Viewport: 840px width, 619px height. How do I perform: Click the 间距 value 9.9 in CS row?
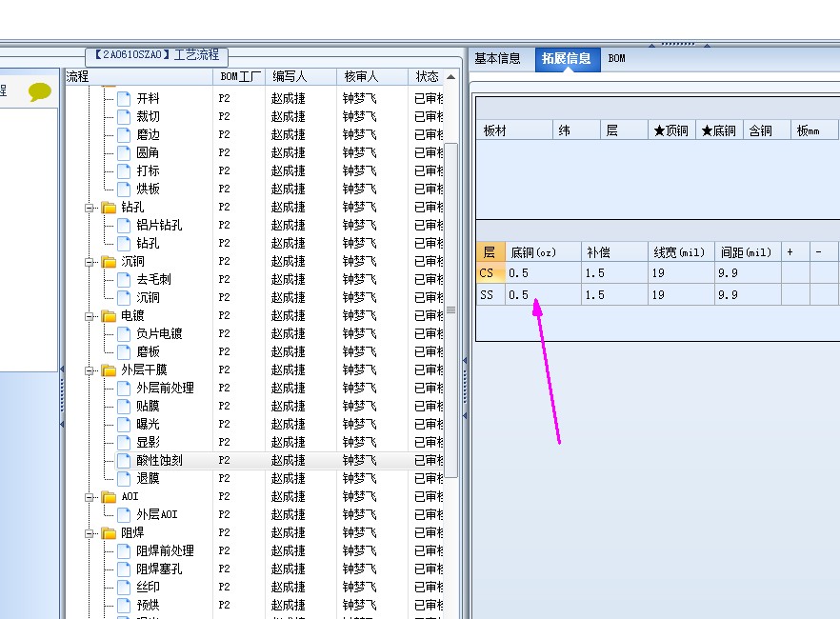[748, 273]
